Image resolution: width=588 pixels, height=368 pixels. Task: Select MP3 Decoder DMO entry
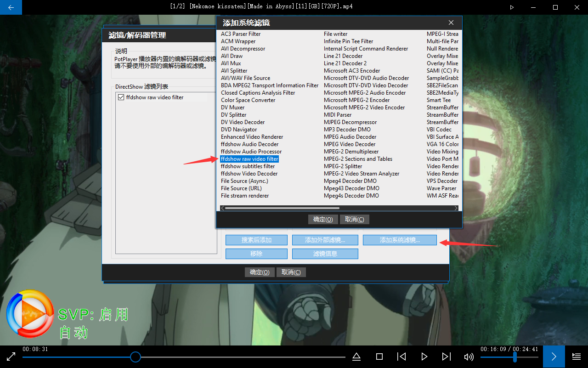(x=347, y=130)
